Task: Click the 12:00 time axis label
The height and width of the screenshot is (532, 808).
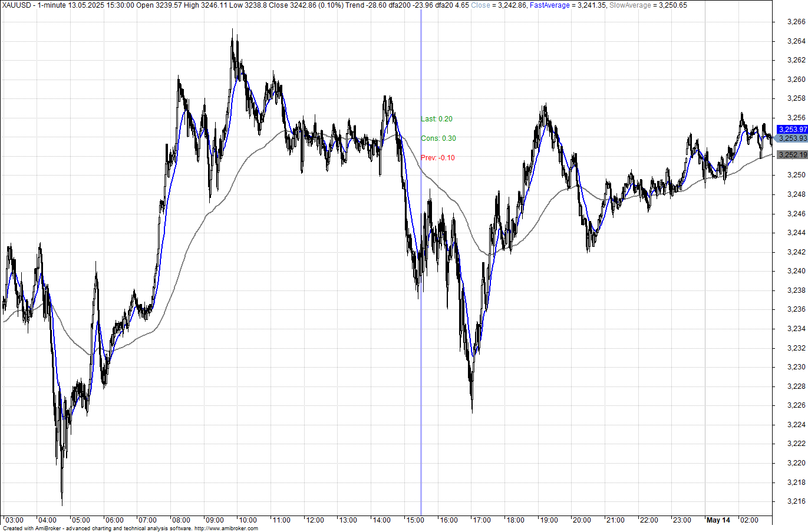Action: [315, 520]
